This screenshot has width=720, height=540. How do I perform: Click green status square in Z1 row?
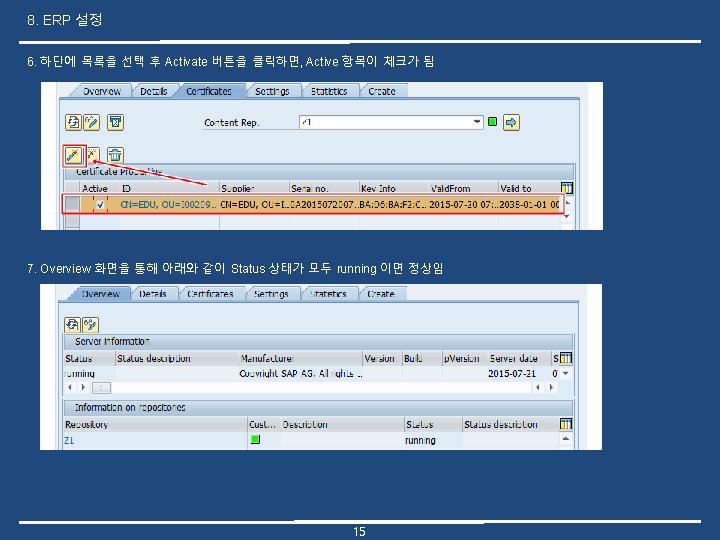click(256, 440)
